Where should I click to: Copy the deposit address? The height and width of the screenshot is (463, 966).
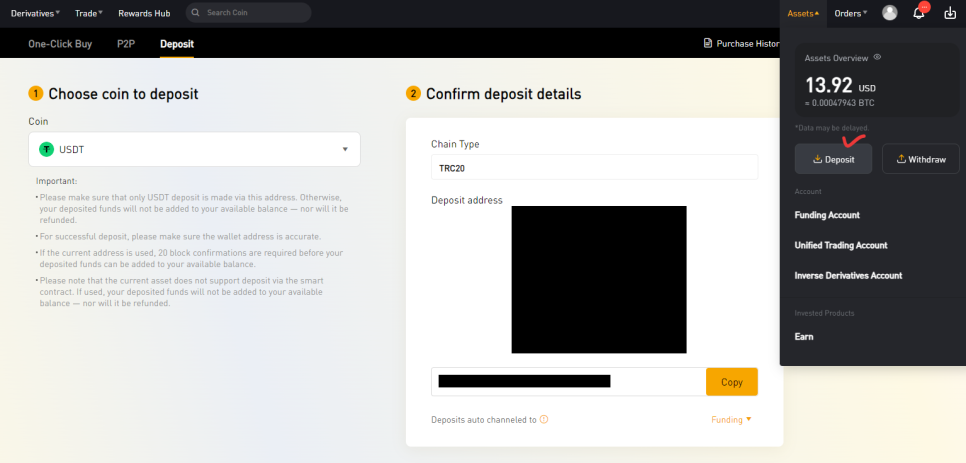[732, 382]
